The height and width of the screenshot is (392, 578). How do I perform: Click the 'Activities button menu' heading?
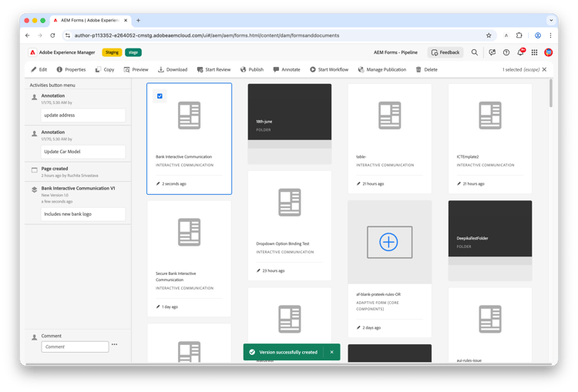coord(52,85)
